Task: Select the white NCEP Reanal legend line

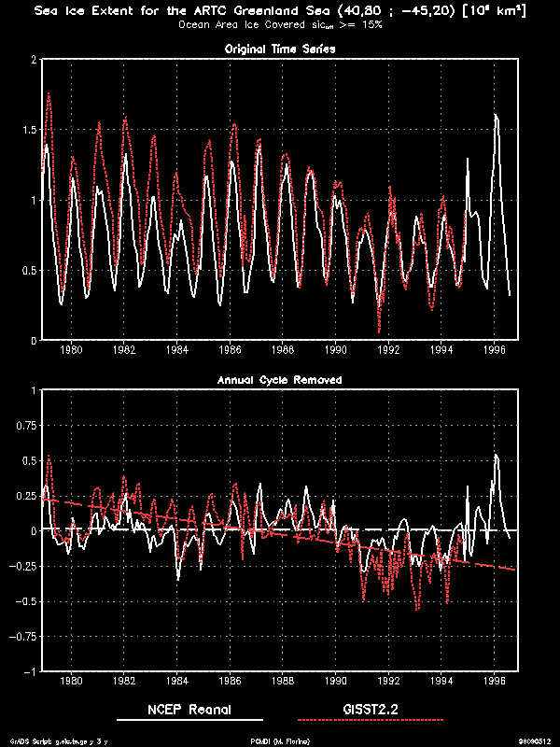Action: pos(189,721)
